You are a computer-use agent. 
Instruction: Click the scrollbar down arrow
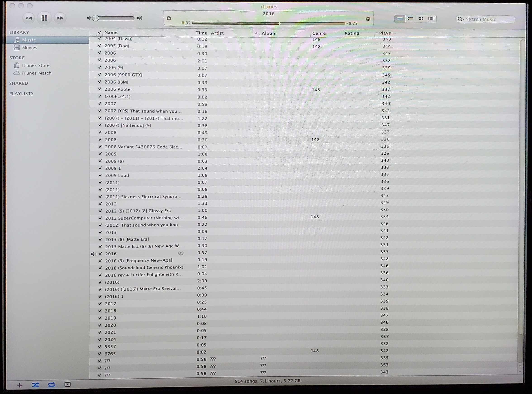[x=520, y=372]
